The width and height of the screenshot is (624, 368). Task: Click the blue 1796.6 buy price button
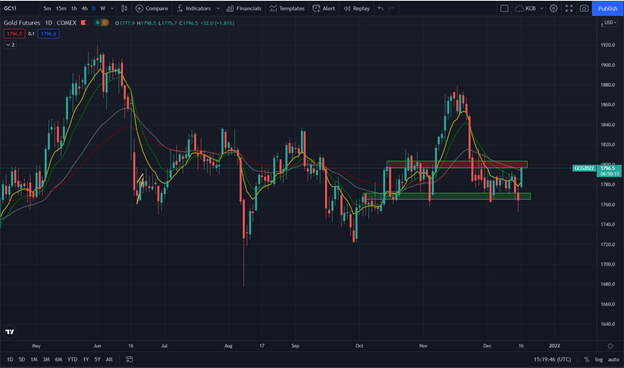click(49, 34)
